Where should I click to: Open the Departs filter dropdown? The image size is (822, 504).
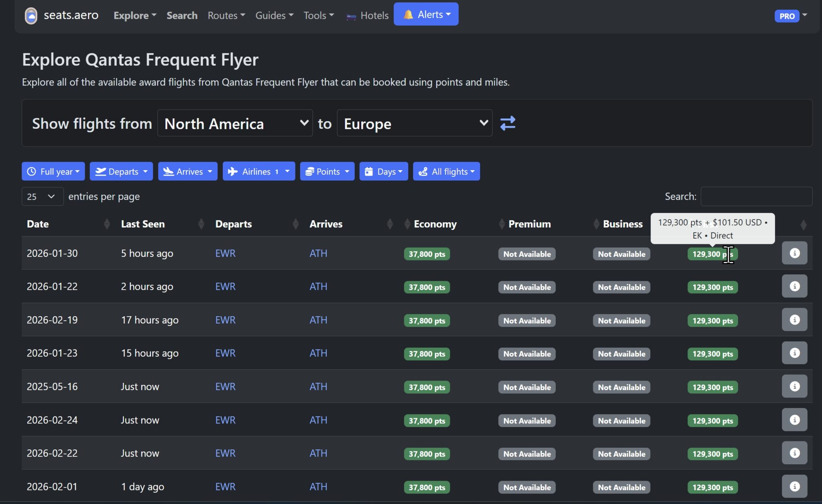121,171
